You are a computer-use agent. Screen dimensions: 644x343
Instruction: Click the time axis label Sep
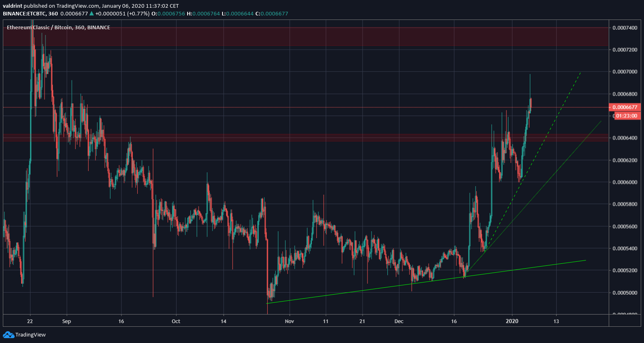pos(67,321)
